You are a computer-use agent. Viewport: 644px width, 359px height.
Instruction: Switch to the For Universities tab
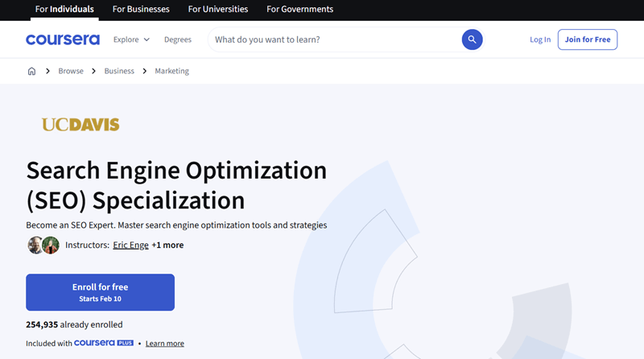pyautogui.click(x=218, y=9)
